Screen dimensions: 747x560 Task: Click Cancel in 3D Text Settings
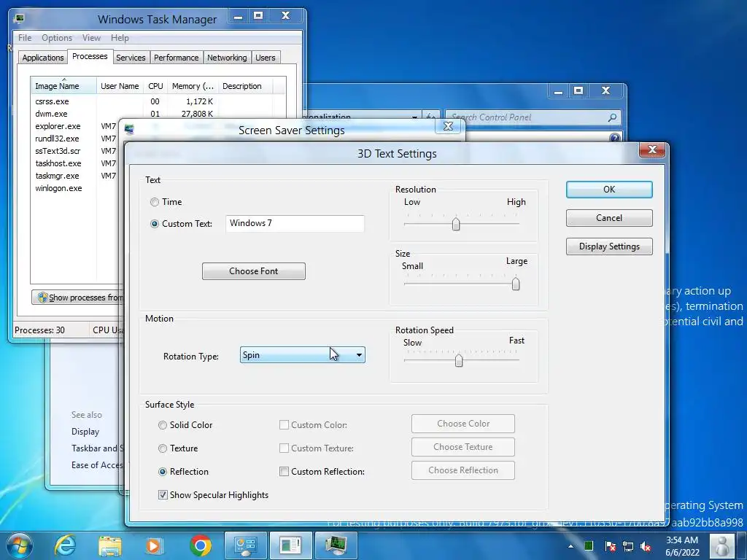pyautogui.click(x=609, y=217)
